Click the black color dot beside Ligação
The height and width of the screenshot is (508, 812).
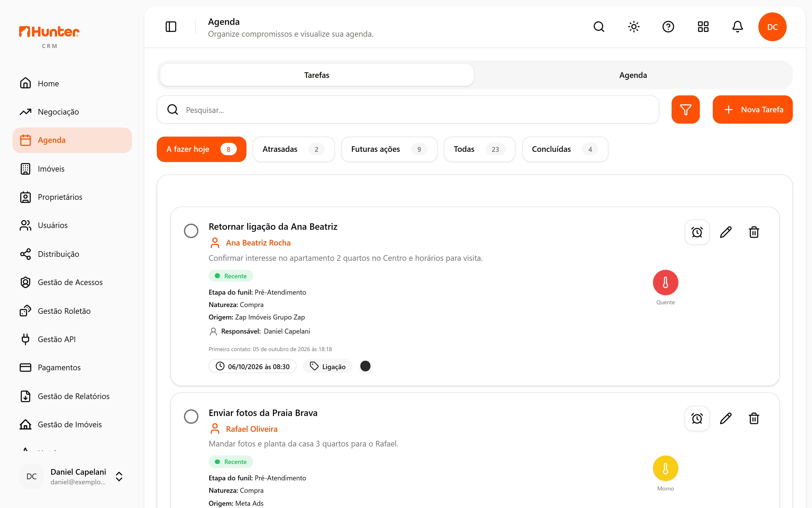coord(365,366)
